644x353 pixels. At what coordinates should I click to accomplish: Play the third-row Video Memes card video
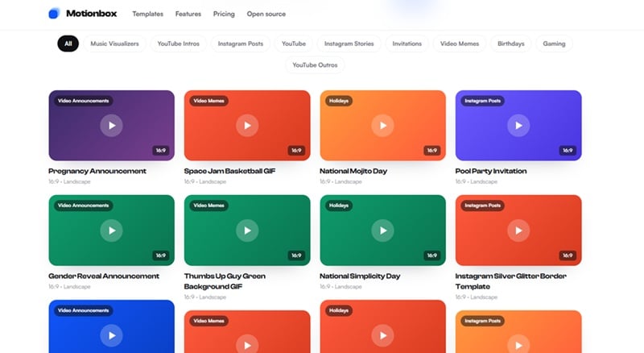pos(247,345)
